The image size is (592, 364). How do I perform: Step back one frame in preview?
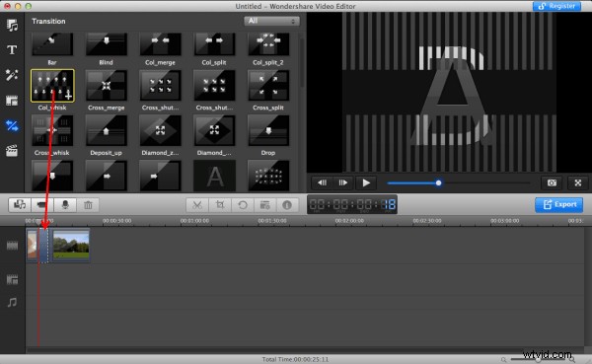coord(322,182)
